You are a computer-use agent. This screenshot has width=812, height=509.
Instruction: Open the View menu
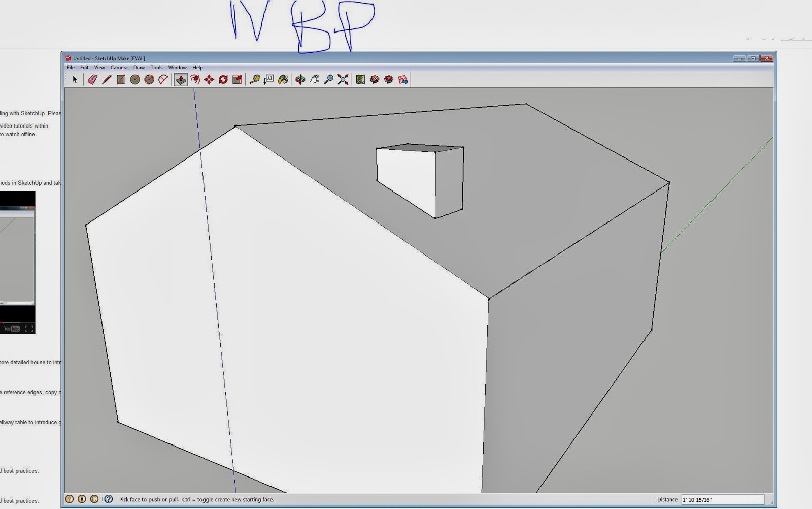(x=99, y=68)
